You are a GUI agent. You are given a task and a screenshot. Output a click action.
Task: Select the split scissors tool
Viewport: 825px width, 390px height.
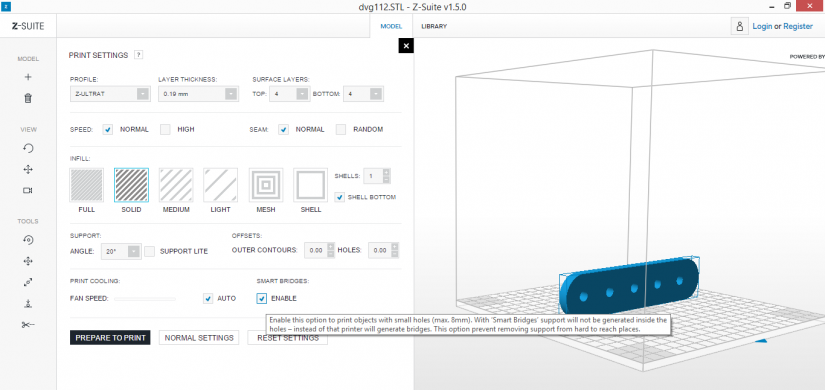[x=28, y=325]
